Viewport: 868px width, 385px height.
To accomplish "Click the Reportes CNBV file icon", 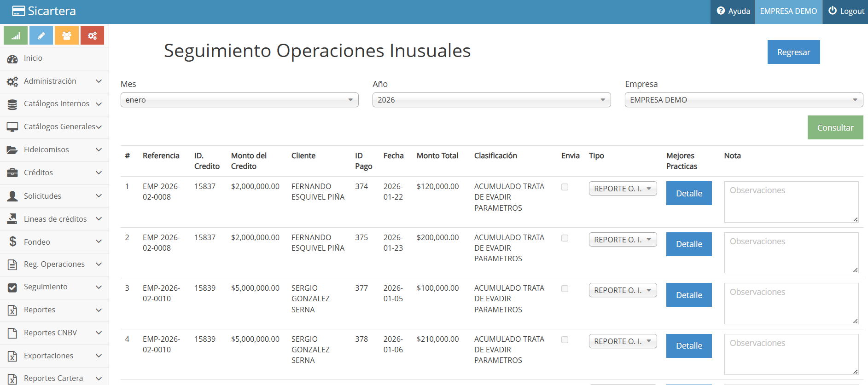I will click(x=12, y=333).
